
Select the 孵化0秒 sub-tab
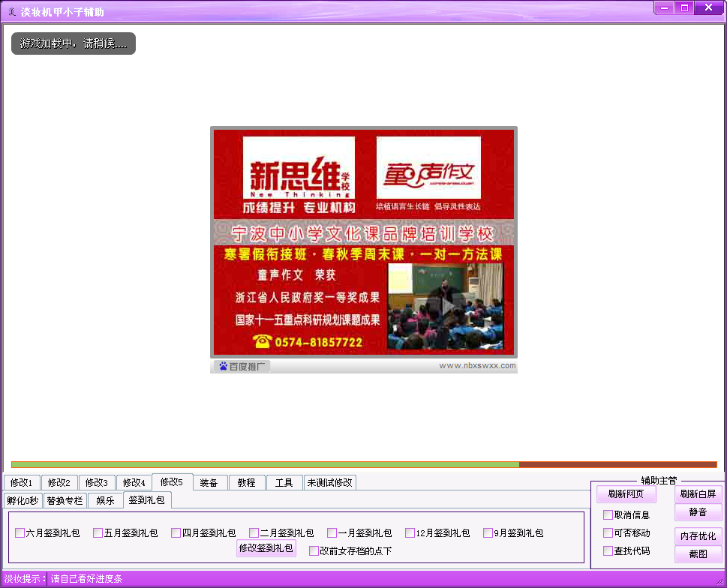pos(23,500)
